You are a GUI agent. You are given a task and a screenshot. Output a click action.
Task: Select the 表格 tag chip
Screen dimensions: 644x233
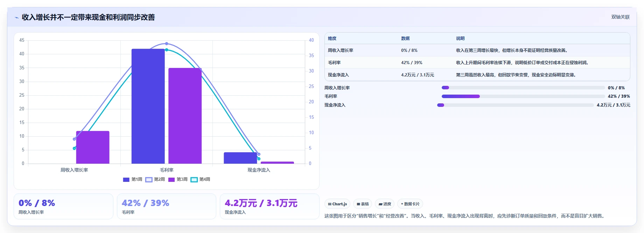tap(363, 204)
